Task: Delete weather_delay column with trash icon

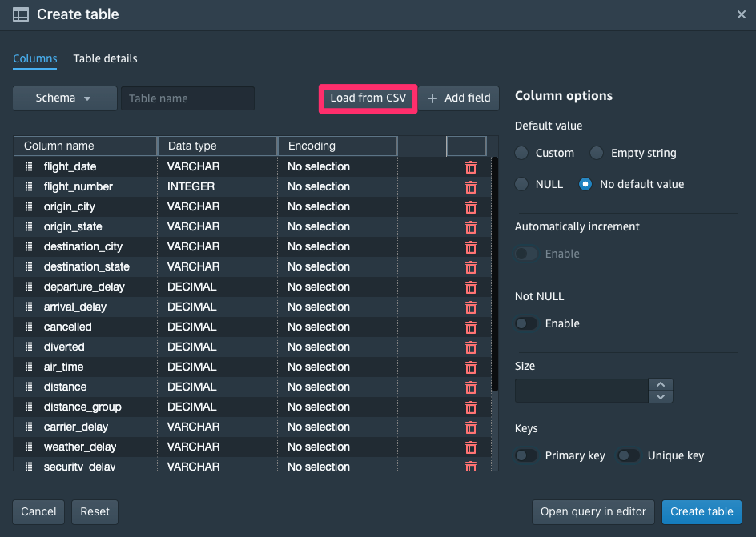Action: (471, 447)
